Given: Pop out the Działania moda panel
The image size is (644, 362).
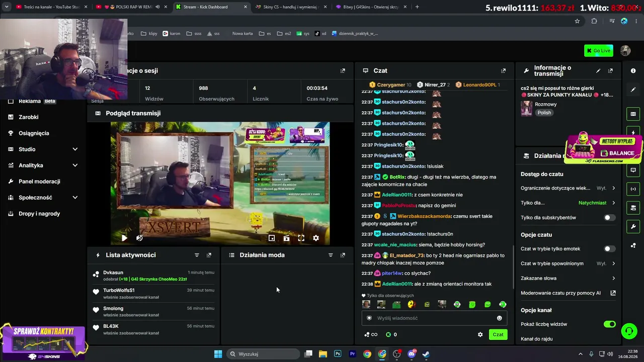Looking at the screenshot, I should 343,255.
